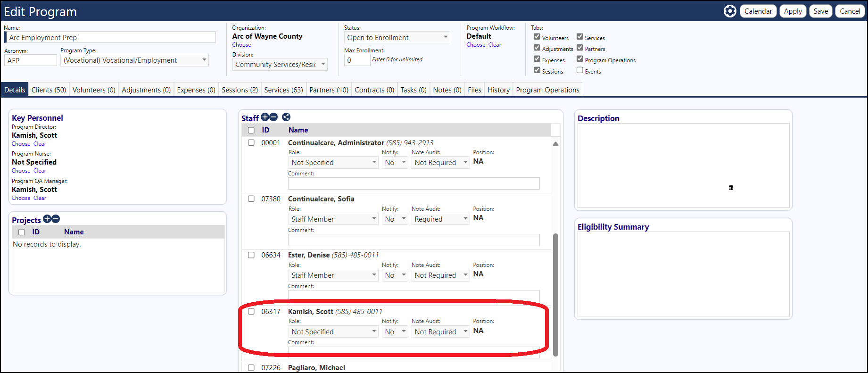Click inside the Eligibility Summary text area
The width and height of the screenshot is (868, 373).
(x=684, y=274)
